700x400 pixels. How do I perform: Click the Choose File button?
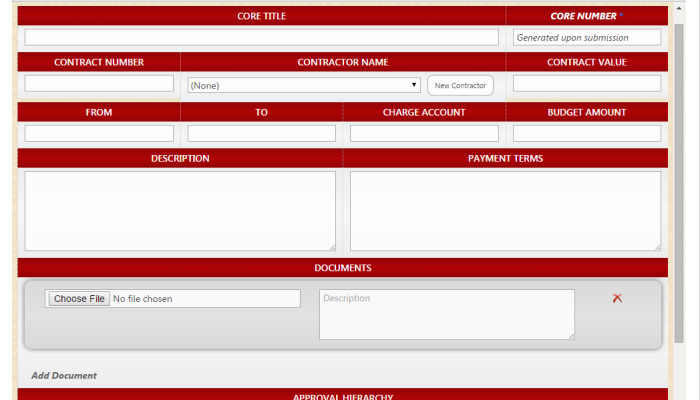[x=79, y=299]
